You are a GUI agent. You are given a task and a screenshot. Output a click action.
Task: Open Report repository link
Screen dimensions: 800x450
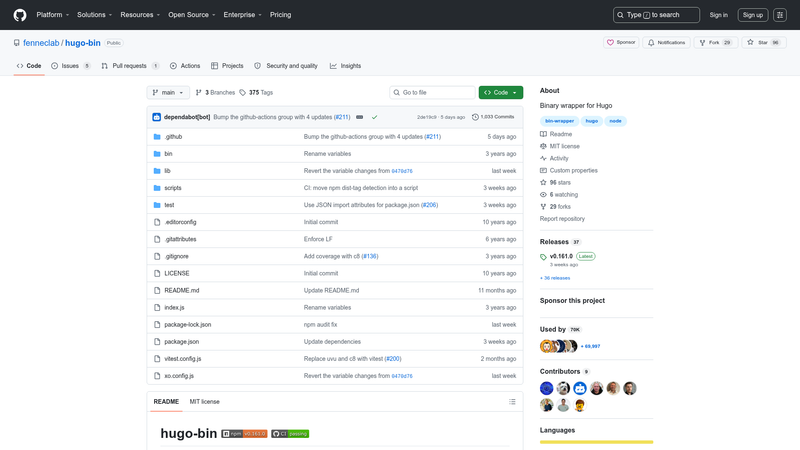pos(562,219)
